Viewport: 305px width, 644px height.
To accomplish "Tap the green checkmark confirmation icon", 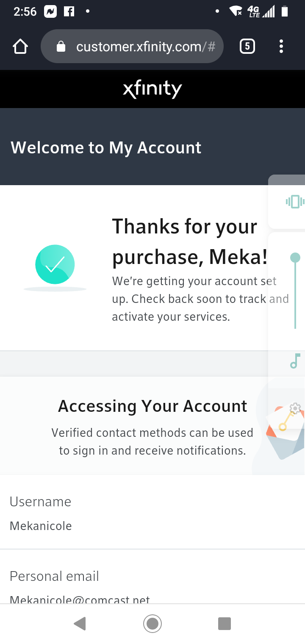I will [55, 264].
